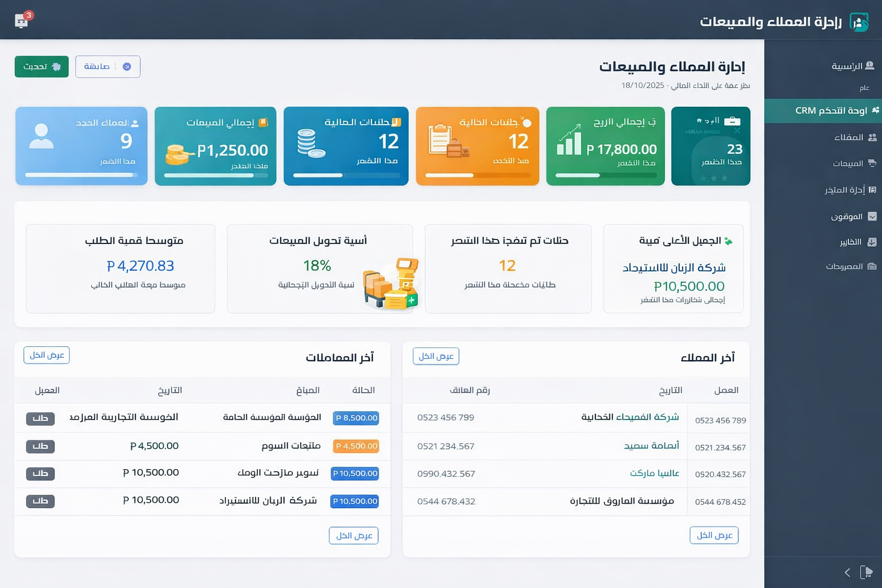Click the CRM app logo top right
This screenshot has height=588, width=882.
click(860, 22)
